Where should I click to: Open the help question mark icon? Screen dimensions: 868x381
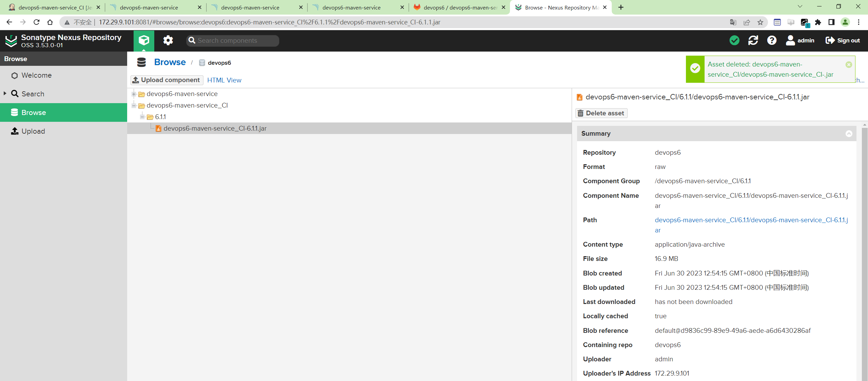772,40
